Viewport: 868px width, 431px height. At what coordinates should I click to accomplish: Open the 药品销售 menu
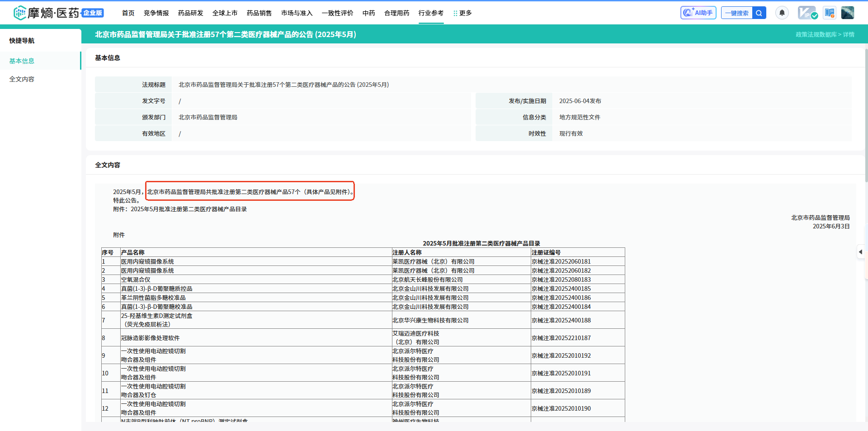259,13
